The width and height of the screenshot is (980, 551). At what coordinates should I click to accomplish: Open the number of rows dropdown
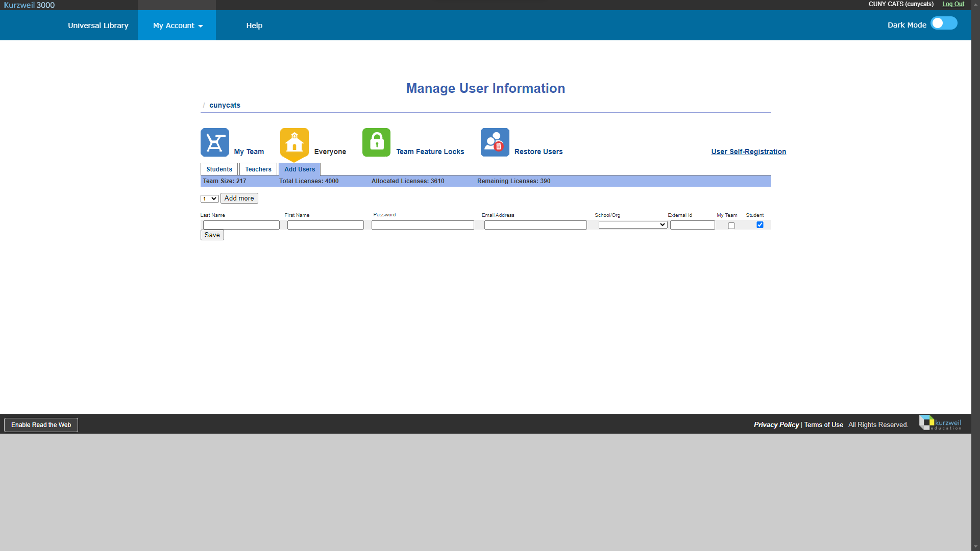pyautogui.click(x=210, y=199)
